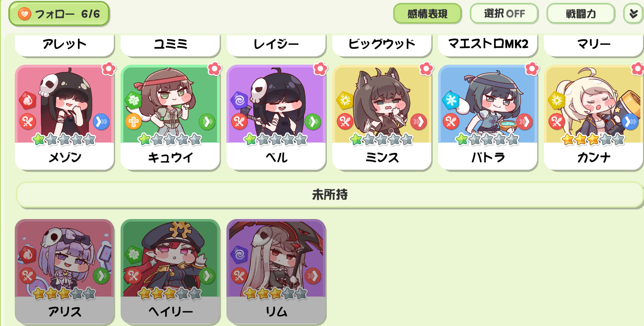Screen dimensions: 644x326
Task: Open the 戦闘力 sort dropdown
Action: click(581, 14)
